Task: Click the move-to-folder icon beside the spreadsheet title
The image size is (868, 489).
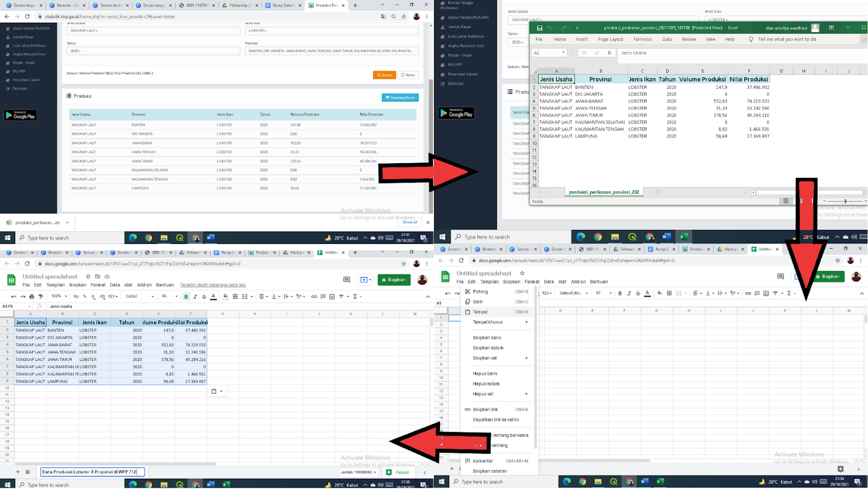Action: point(98,276)
